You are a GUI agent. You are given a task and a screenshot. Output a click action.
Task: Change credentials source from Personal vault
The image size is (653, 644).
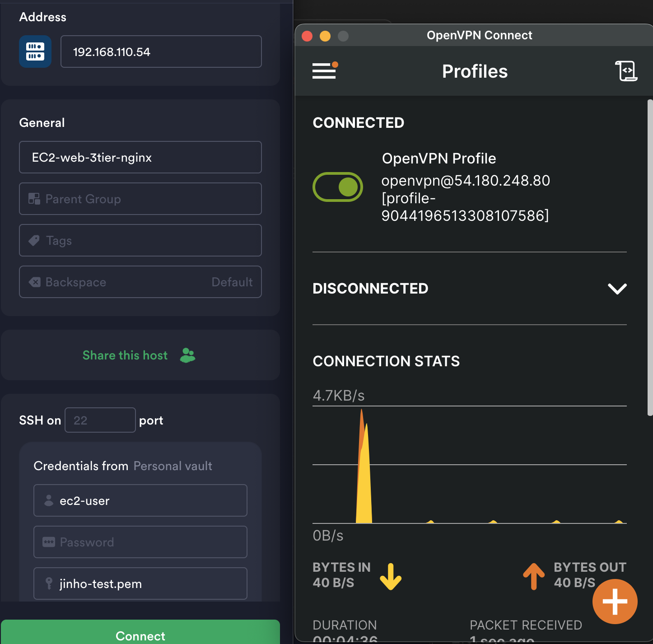point(173,466)
